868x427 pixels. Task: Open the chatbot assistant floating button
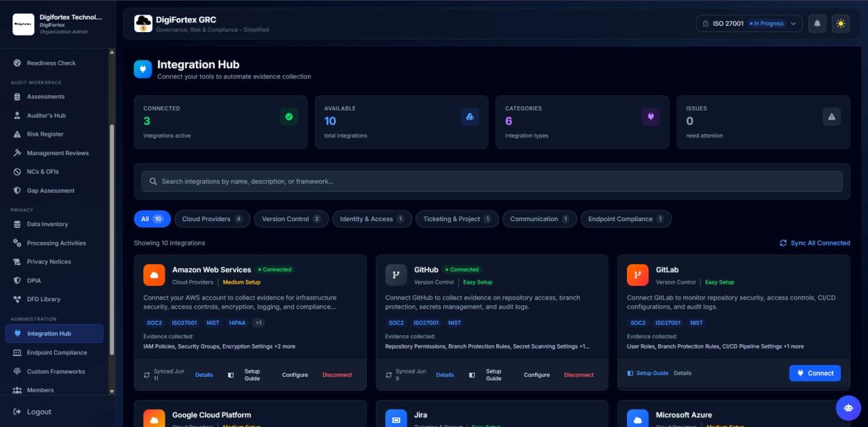click(x=848, y=408)
